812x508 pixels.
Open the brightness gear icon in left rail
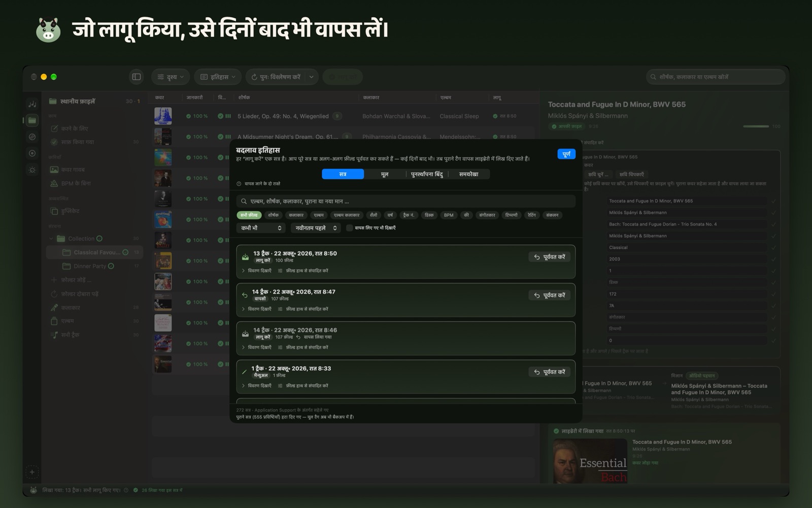(32, 170)
